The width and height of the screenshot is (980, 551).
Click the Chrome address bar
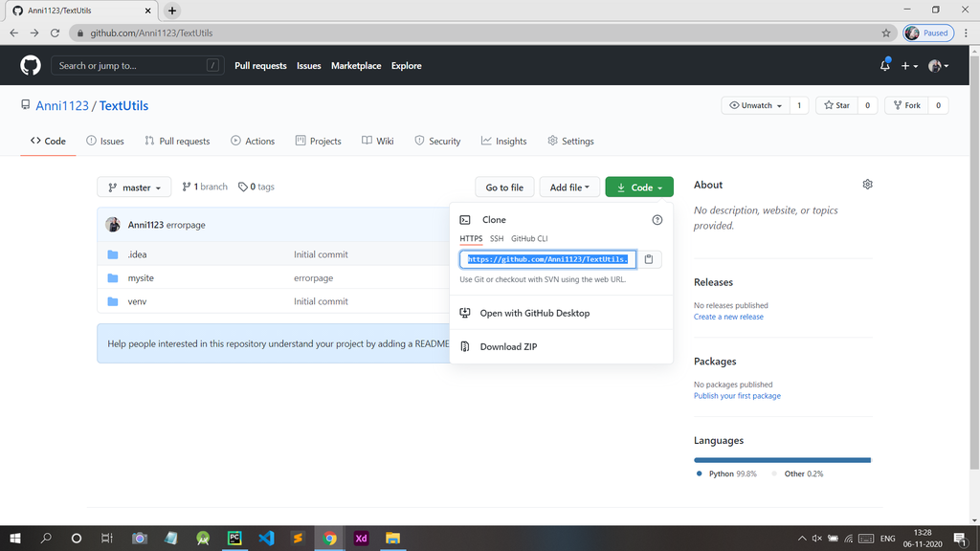[x=481, y=33]
